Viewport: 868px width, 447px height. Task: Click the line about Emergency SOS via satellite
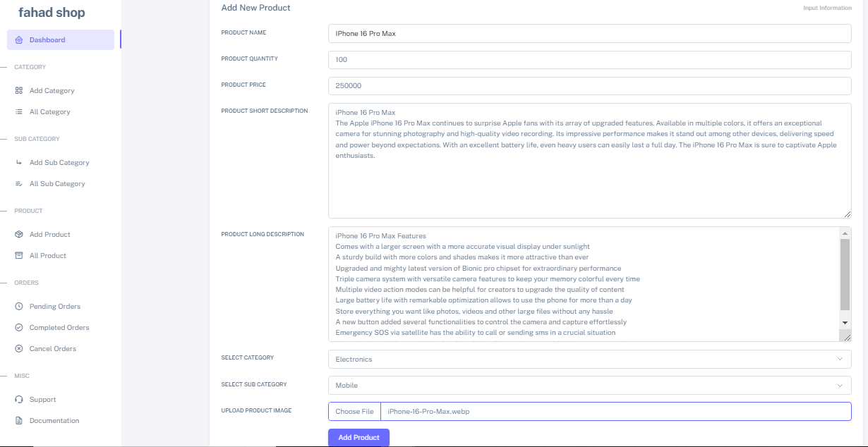pyautogui.click(x=475, y=333)
